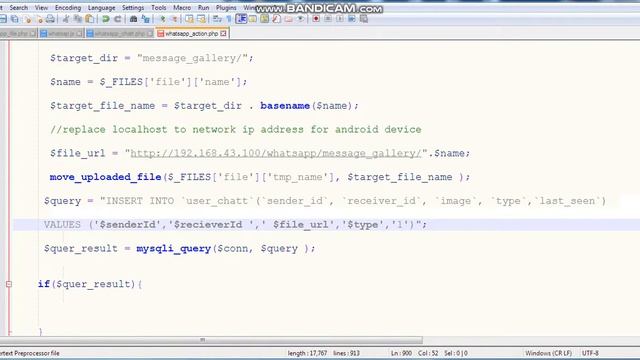Viewport: 640px width, 360px height.
Task: Click the Copy toolbar icon
Action: click(x=78, y=19)
